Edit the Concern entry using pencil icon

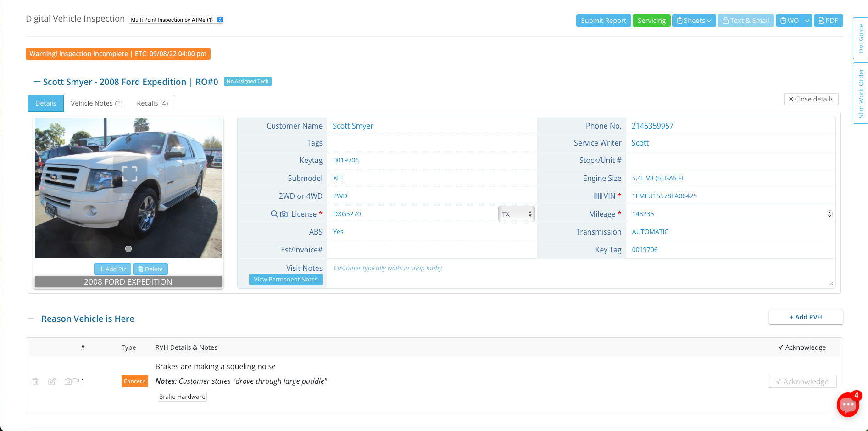click(x=52, y=381)
